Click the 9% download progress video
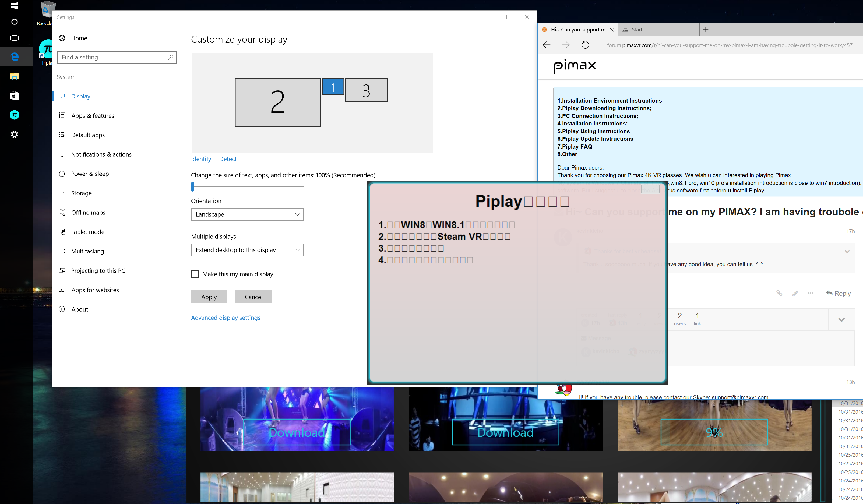863x504 pixels. 714,432
